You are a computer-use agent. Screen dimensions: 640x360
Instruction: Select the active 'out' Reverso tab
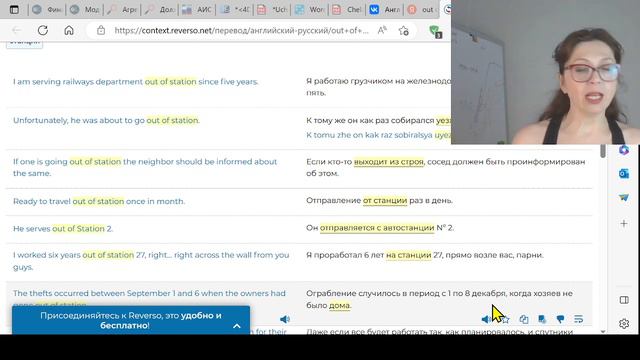422,10
